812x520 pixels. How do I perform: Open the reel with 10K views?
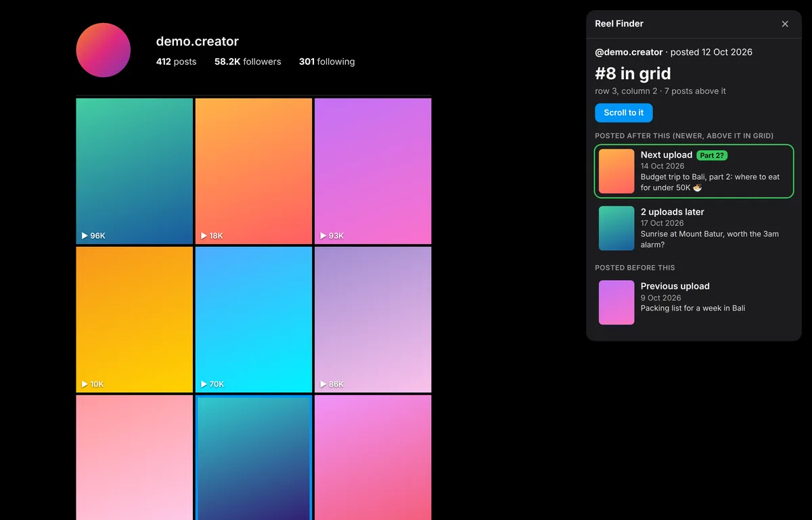tap(135, 319)
